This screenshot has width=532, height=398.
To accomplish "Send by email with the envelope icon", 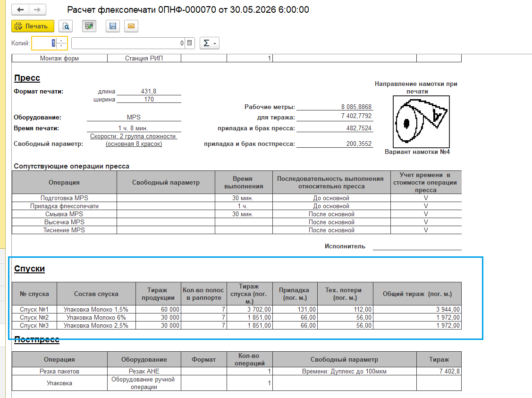I will [131, 26].
